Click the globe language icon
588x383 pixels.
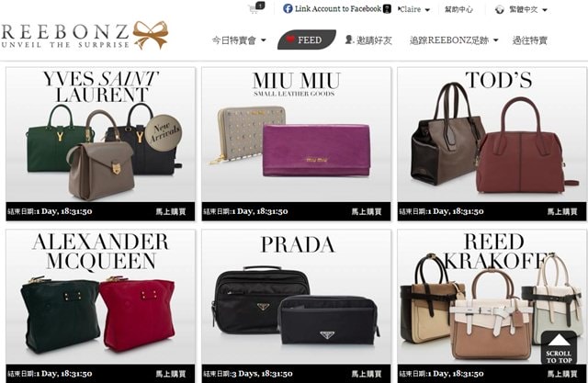click(x=499, y=10)
